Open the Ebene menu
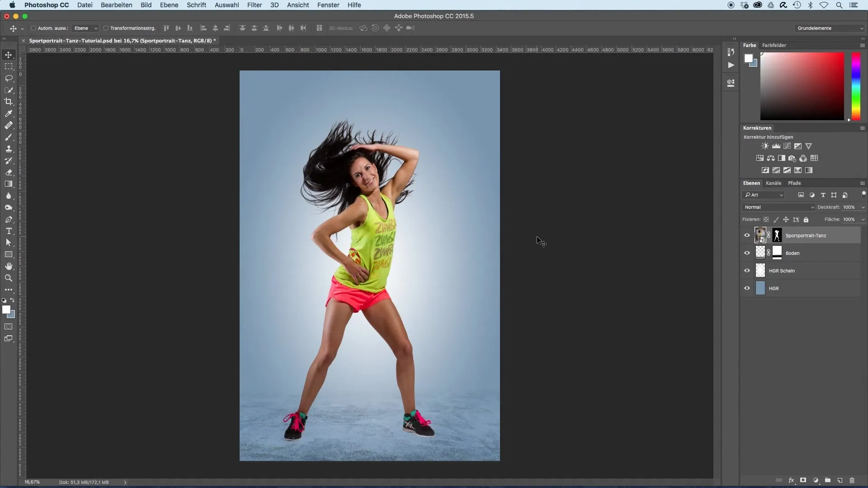Image resolution: width=868 pixels, height=488 pixels. (x=169, y=5)
